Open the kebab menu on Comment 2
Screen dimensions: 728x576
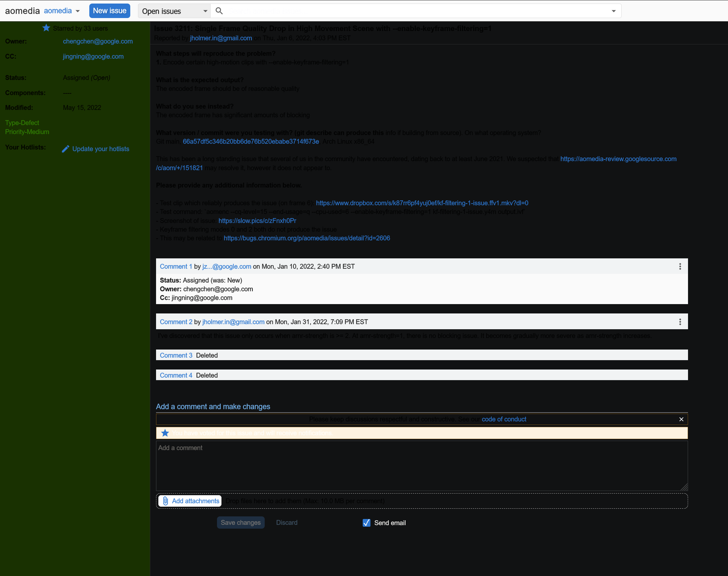point(680,322)
